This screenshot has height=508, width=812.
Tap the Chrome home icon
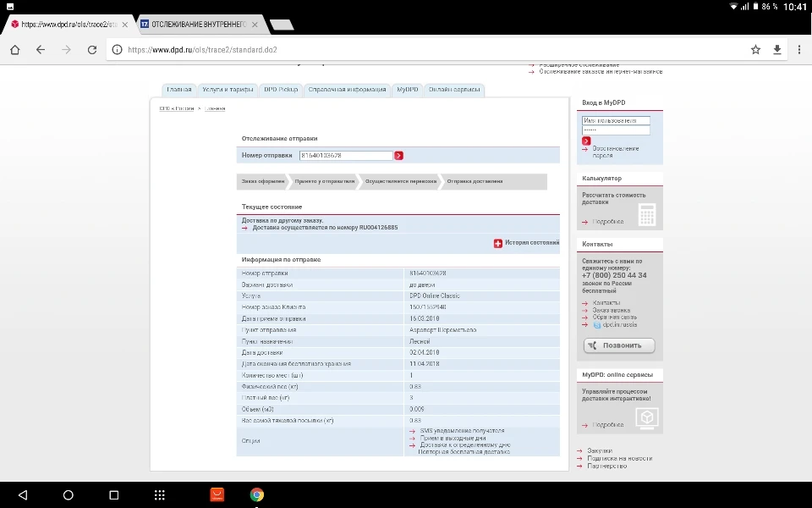coord(15,50)
